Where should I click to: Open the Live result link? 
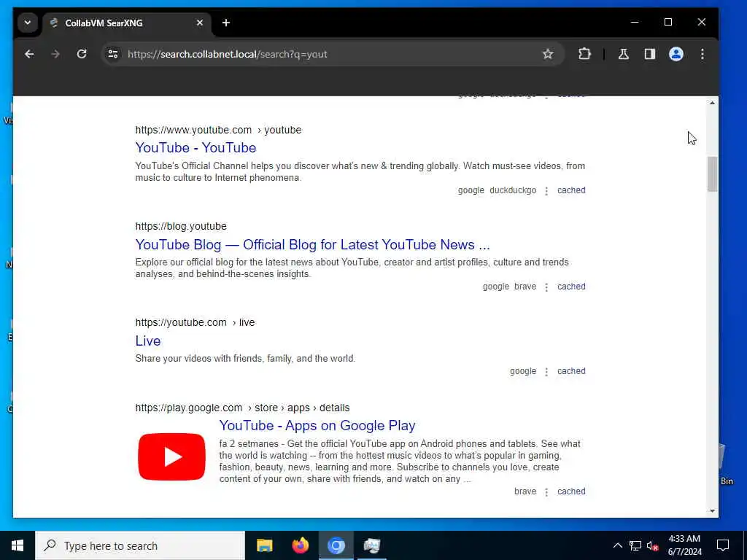[x=147, y=341]
